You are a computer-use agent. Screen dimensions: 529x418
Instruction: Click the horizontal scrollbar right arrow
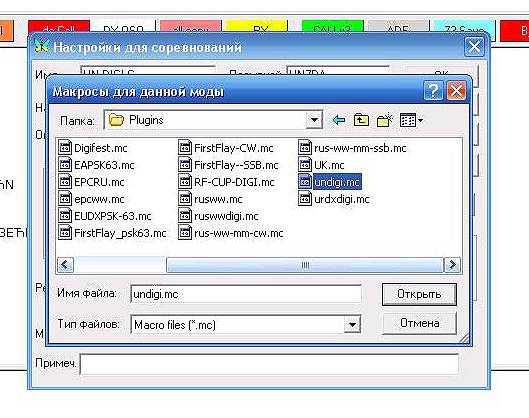coord(452,265)
